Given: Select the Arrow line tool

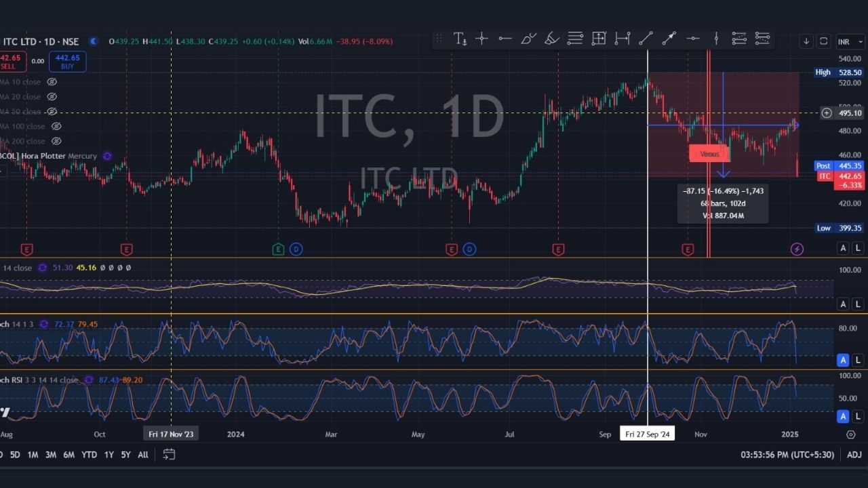Looking at the screenshot, I should [669, 39].
